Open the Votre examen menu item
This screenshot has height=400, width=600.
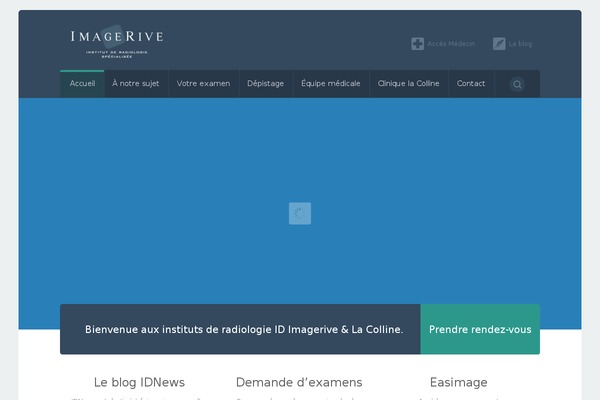[x=203, y=84]
